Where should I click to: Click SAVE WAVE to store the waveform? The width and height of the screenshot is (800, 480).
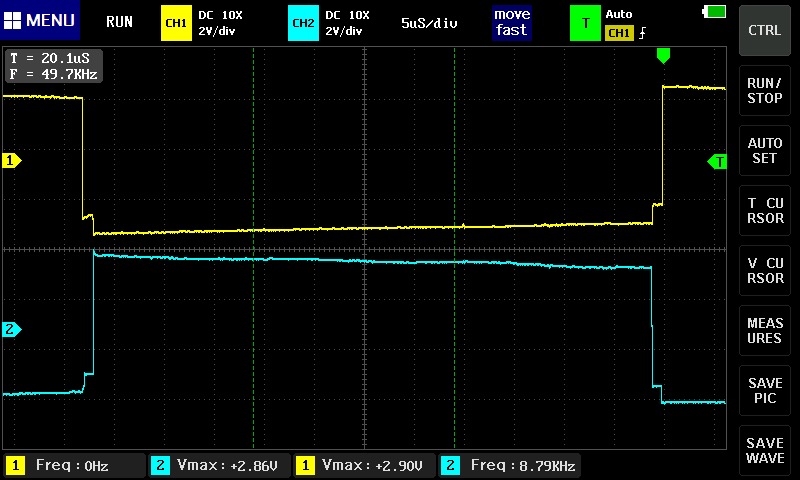coord(765,450)
